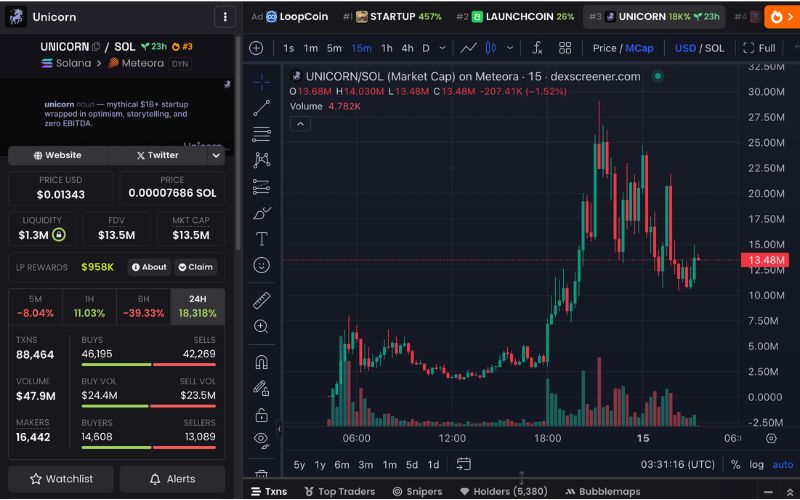Set chart interval to 1s

(x=288, y=48)
